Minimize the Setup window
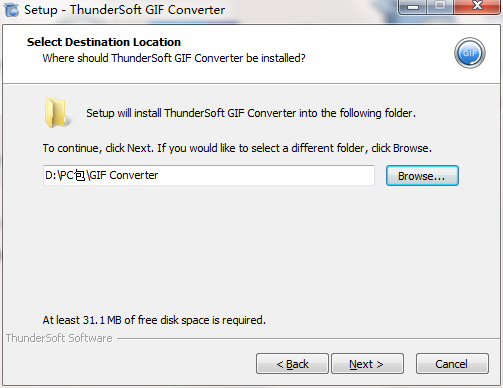The width and height of the screenshot is (503, 388). pos(412,7)
